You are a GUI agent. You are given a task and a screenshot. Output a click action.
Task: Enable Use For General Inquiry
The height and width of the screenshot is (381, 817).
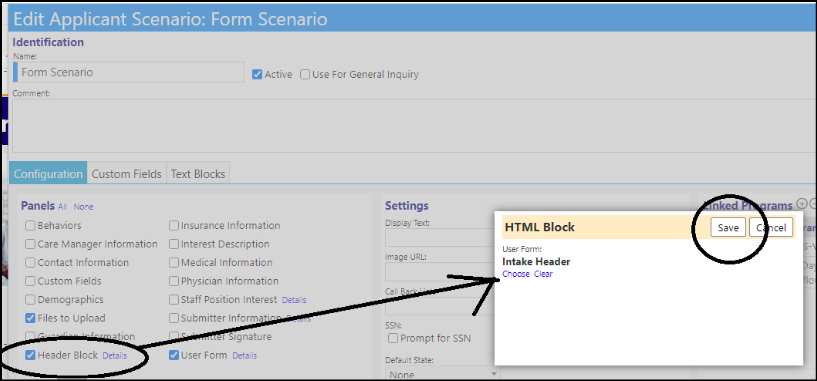[x=305, y=75]
